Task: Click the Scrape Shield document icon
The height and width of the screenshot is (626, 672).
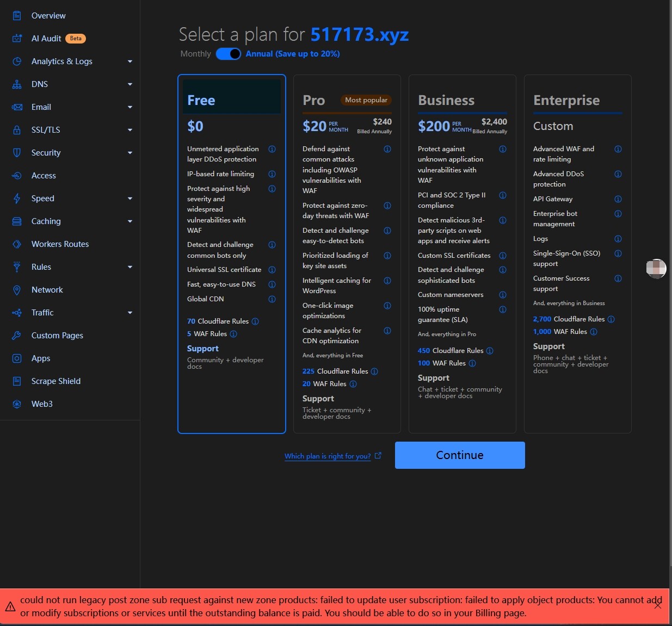Action: [17, 381]
